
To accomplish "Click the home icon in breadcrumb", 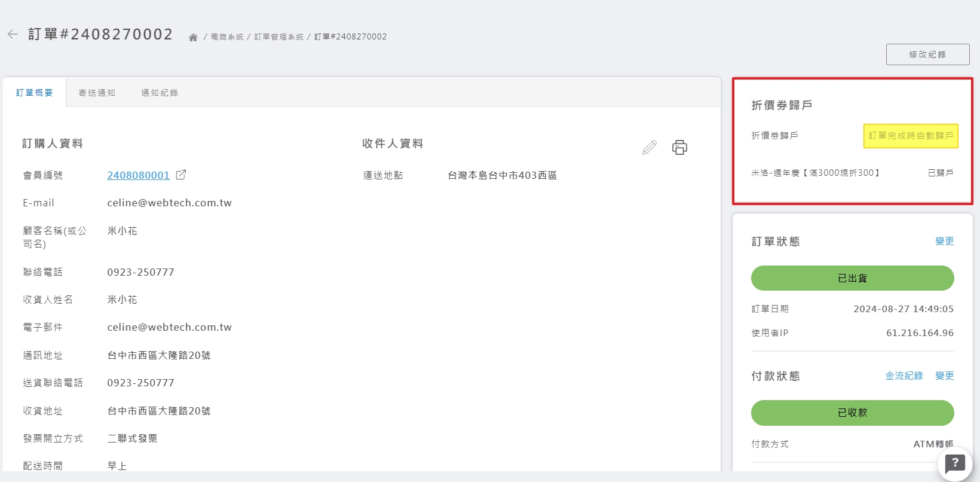I will pyautogui.click(x=193, y=37).
